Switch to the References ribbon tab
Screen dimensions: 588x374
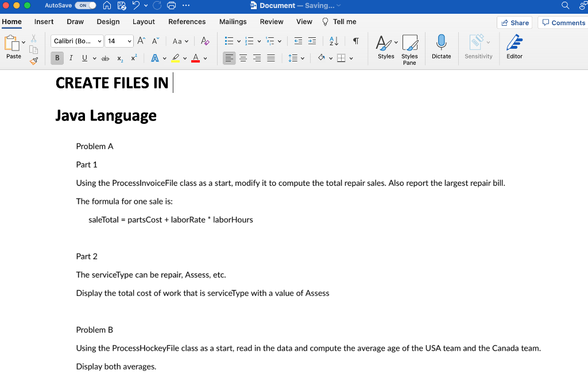(x=187, y=22)
